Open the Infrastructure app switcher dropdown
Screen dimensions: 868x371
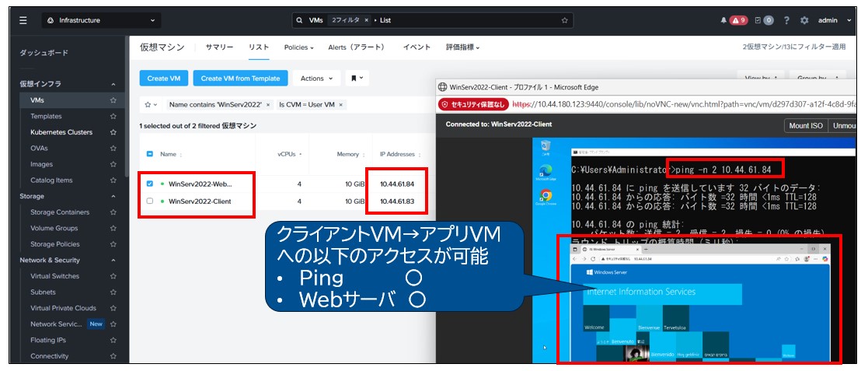[x=100, y=20]
